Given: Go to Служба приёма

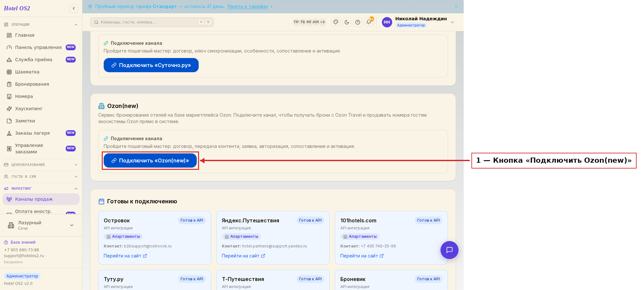Looking at the screenshot, I should [41, 60].
